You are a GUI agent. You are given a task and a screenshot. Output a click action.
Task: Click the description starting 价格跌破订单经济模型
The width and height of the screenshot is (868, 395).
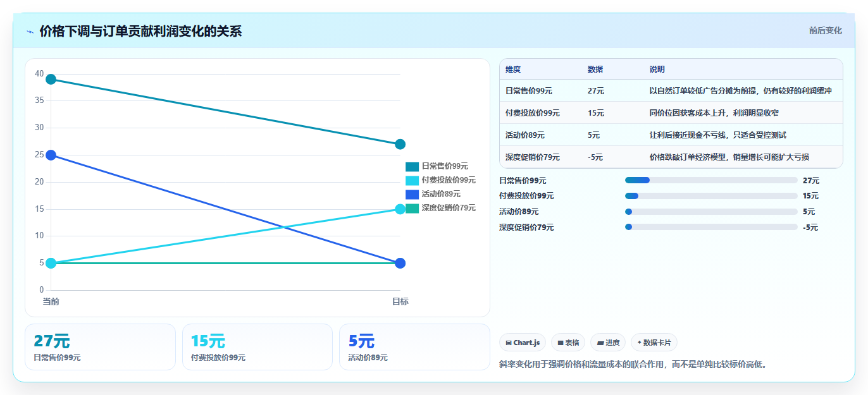point(729,157)
